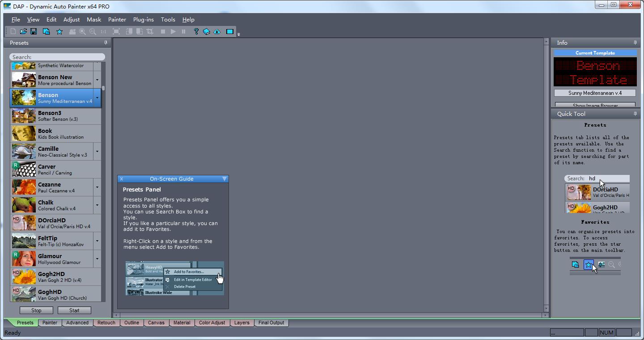Switch to the Outline tab
The width and height of the screenshot is (644, 340).
(131, 323)
